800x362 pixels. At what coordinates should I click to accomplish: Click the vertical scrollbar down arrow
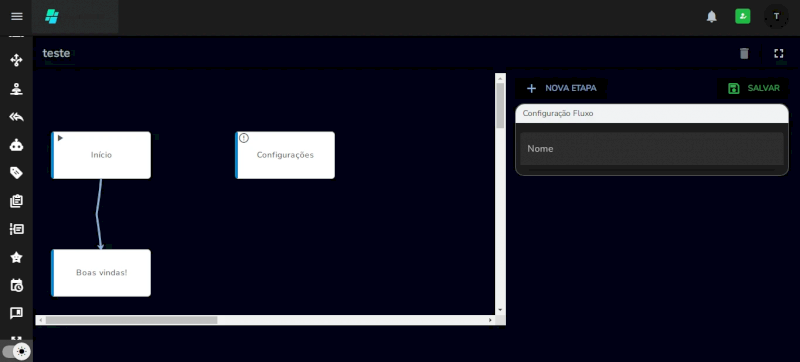pos(500,309)
